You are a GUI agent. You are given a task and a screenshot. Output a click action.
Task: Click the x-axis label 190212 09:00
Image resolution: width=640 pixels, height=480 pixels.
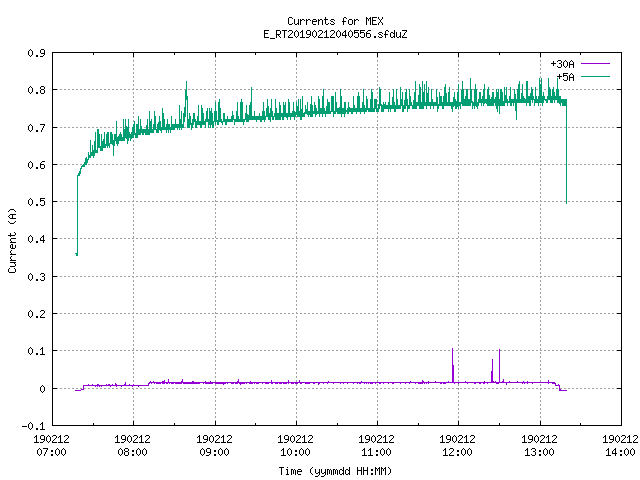pos(214,445)
